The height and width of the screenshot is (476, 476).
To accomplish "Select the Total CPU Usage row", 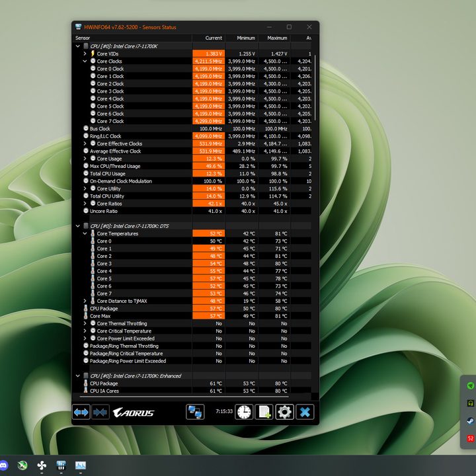I will point(192,174).
